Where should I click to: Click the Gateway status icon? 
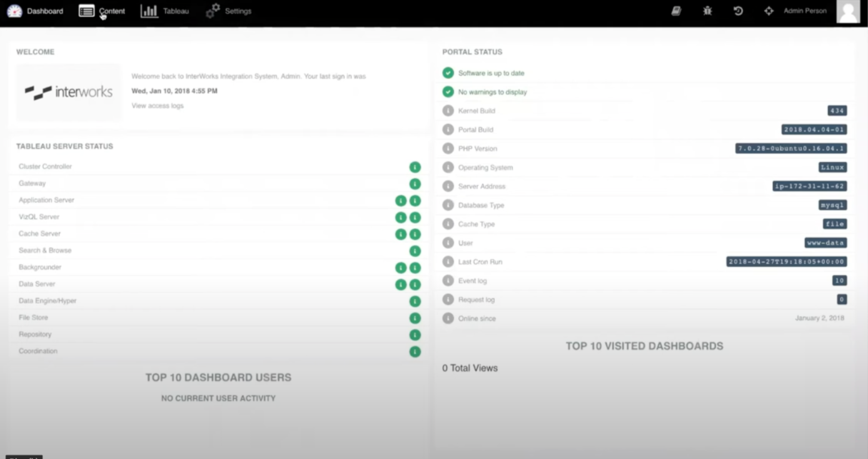pyautogui.click(x=415, y=184)
